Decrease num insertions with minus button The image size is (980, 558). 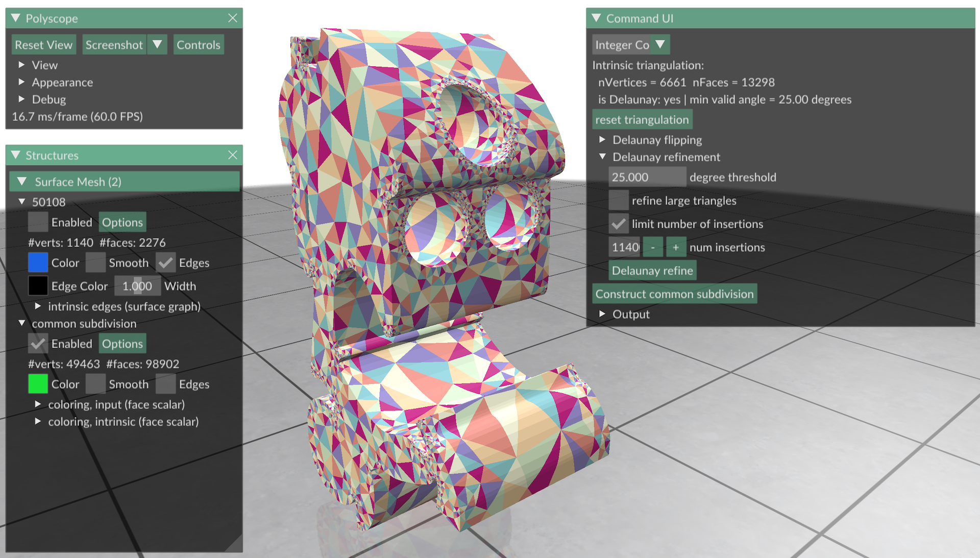(x=653, y=248)
